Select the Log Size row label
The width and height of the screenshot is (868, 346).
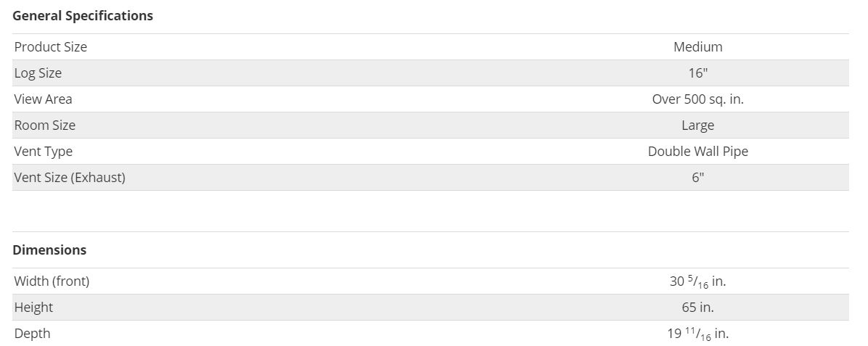point(38,73)
